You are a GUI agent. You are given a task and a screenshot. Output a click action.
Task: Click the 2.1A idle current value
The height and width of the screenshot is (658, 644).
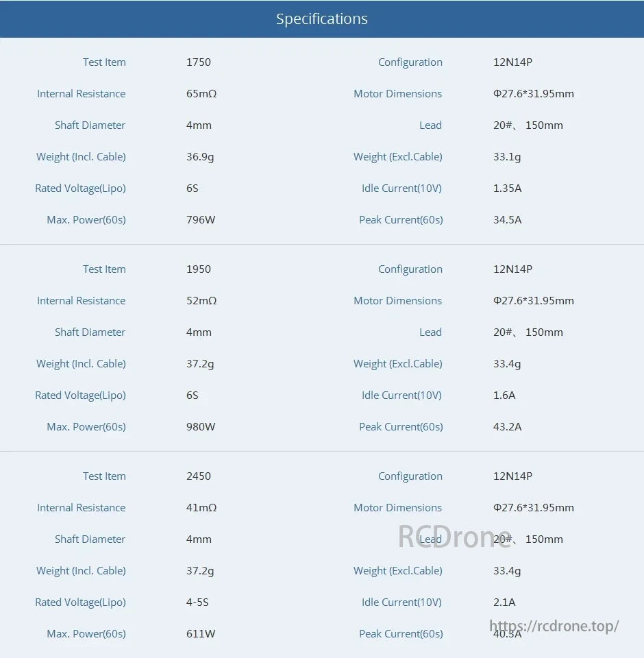point(504,602)
